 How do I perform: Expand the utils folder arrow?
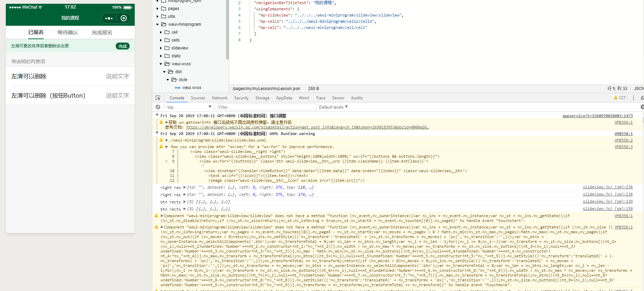click(158, 16)
